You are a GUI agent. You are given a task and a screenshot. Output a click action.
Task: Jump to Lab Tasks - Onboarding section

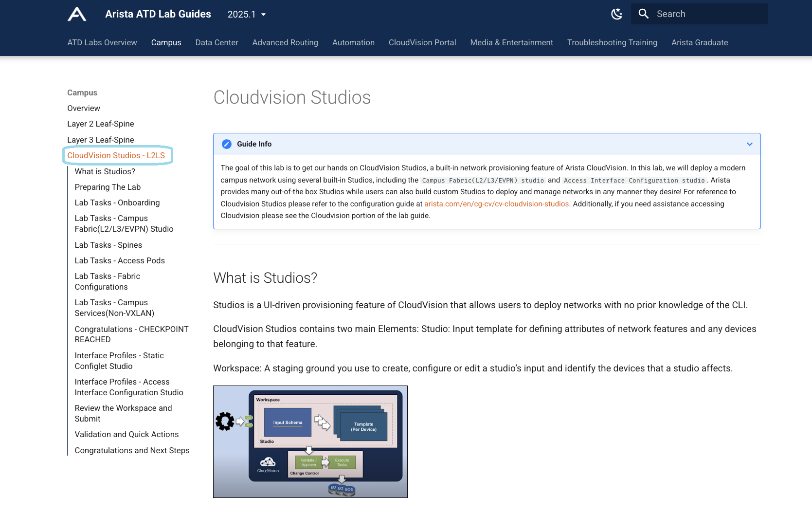click(117, 203)
